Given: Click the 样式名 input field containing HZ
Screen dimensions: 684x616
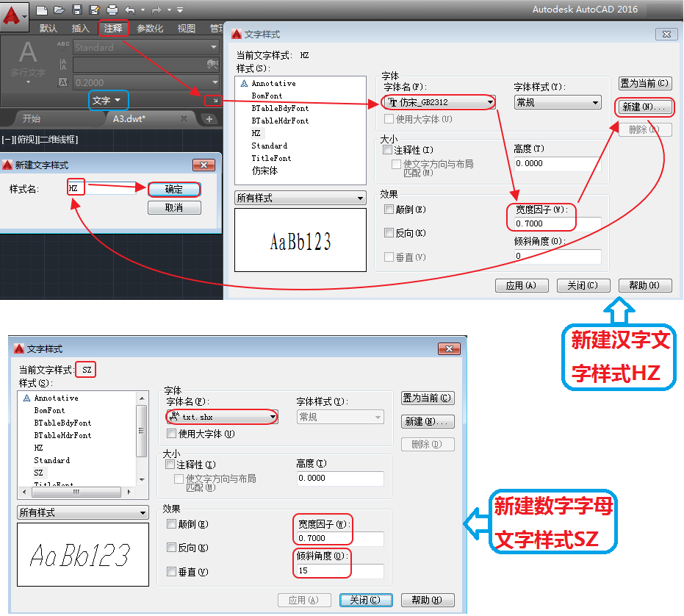Looking at the screenshot, I should coord(101,188).
